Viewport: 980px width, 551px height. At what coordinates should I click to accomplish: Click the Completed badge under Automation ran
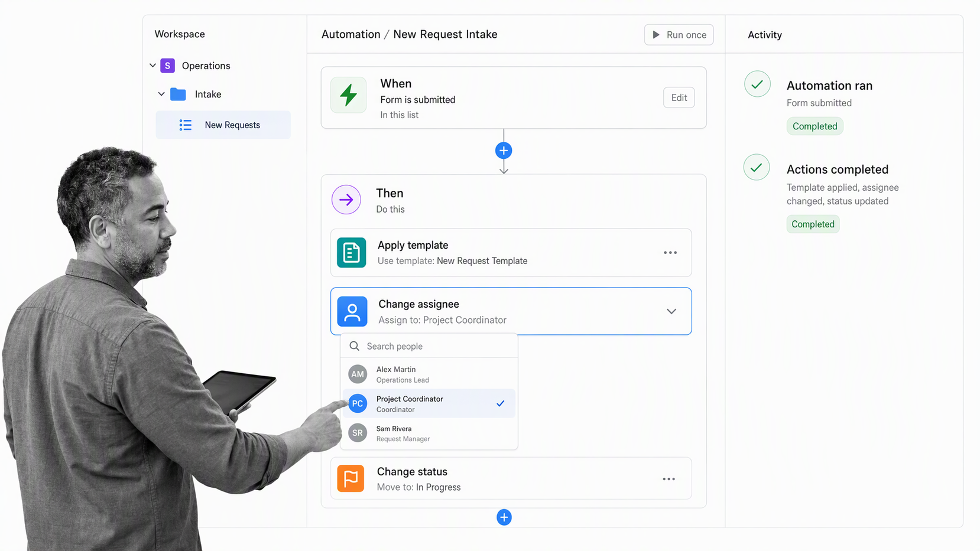(x=815, y=126)
